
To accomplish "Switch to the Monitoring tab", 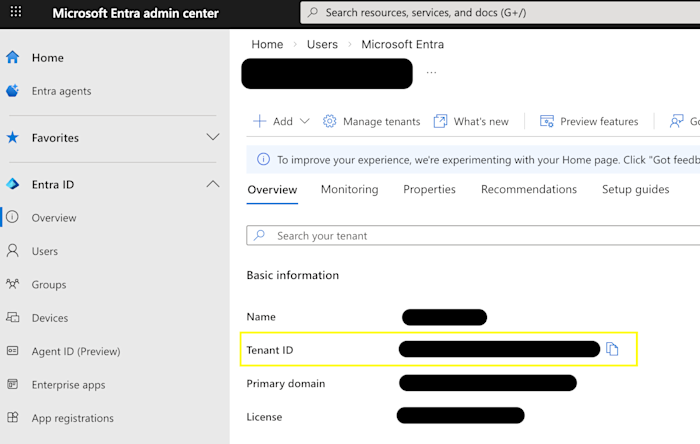I will pos(349,189).
